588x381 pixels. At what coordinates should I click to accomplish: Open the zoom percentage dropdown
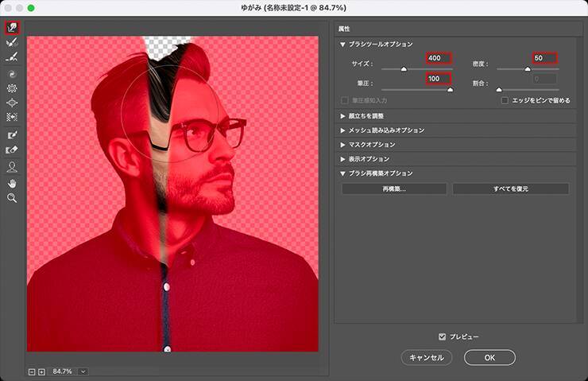pos(83,371)
